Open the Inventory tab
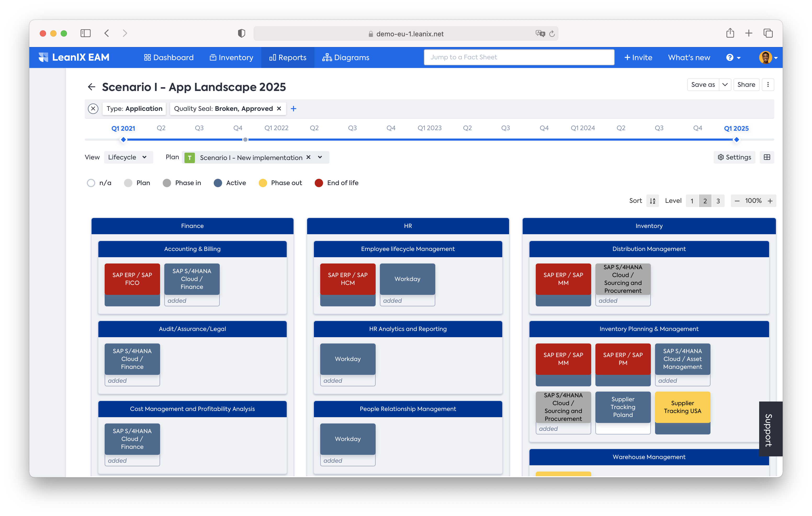Screen dimensions: 812x516 231,58
